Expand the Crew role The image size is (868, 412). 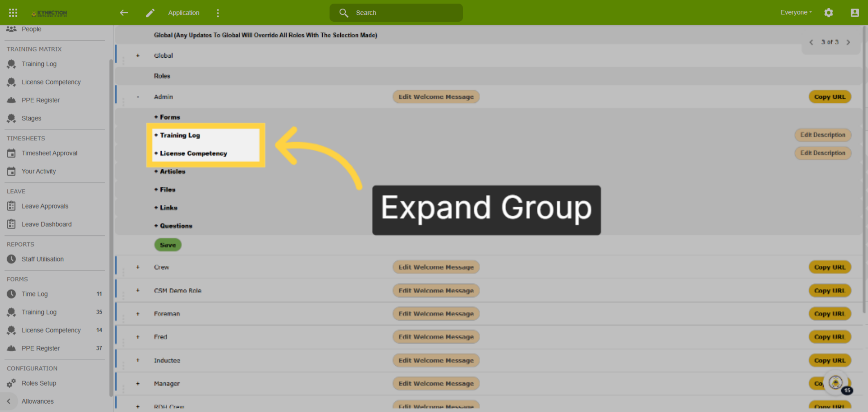coord(138,267)
